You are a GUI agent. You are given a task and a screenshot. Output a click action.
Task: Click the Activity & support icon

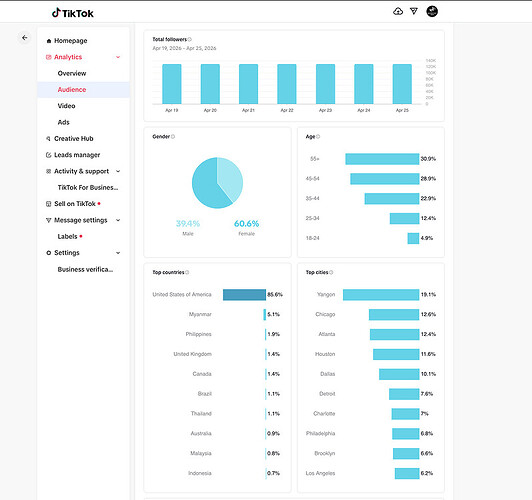click(49, 171)
